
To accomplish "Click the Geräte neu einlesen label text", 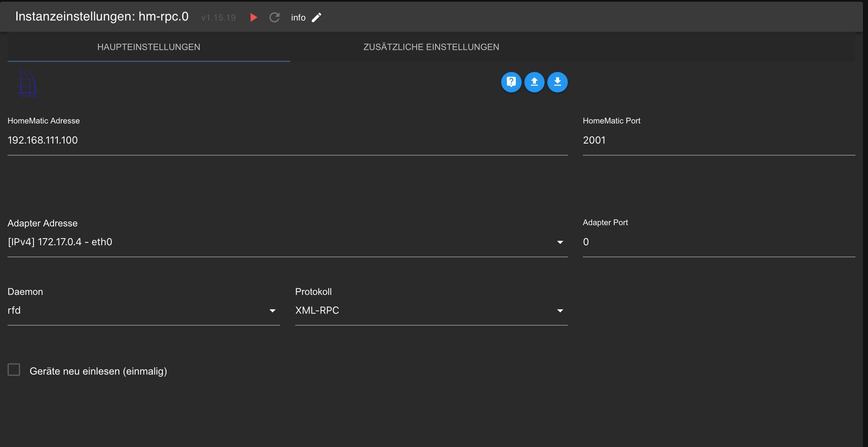I will click(x=98, y=371).
